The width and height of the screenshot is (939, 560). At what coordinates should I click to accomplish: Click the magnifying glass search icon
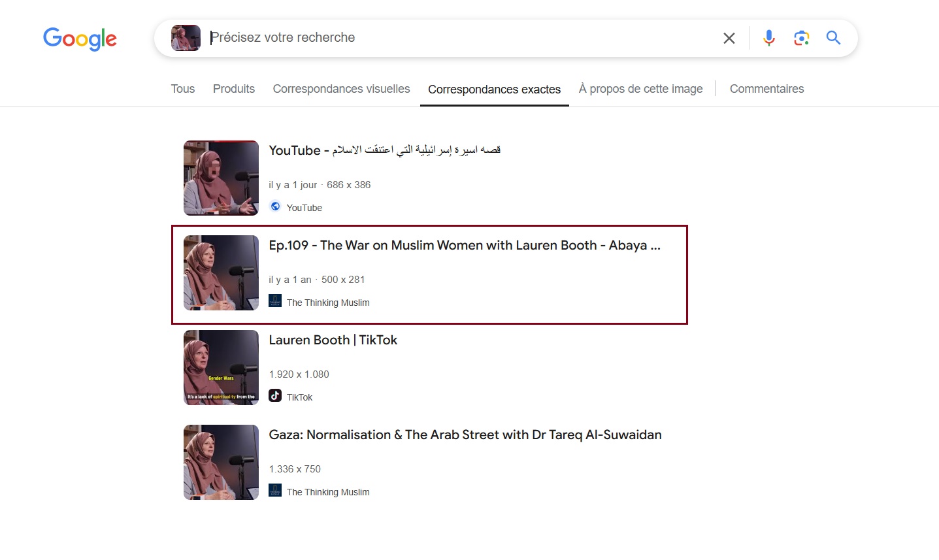coord(833,38)
